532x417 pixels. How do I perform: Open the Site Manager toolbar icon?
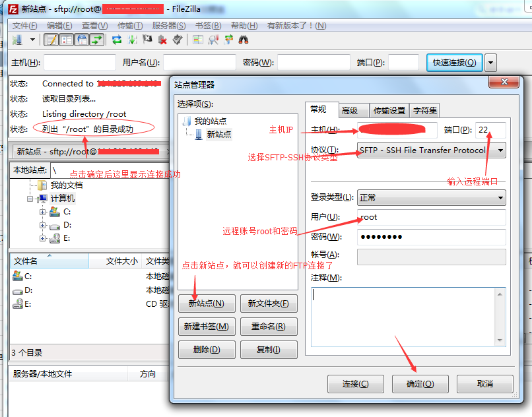(17, 40)
